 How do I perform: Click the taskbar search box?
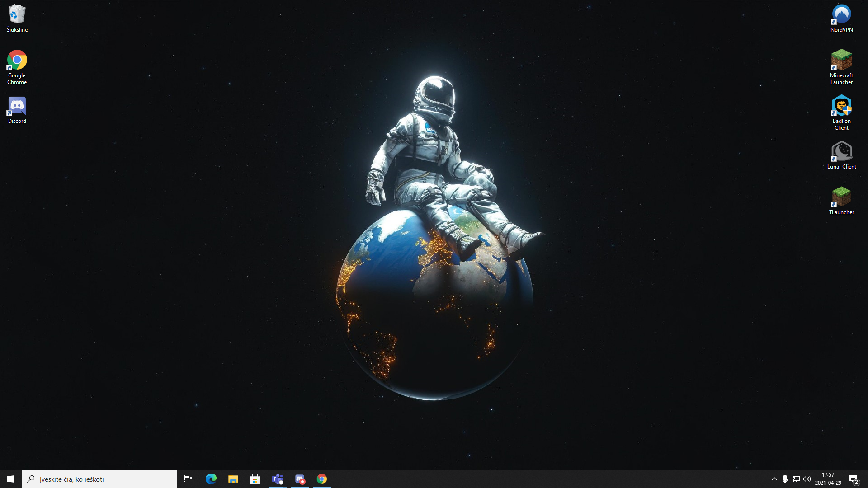(99, 479)
